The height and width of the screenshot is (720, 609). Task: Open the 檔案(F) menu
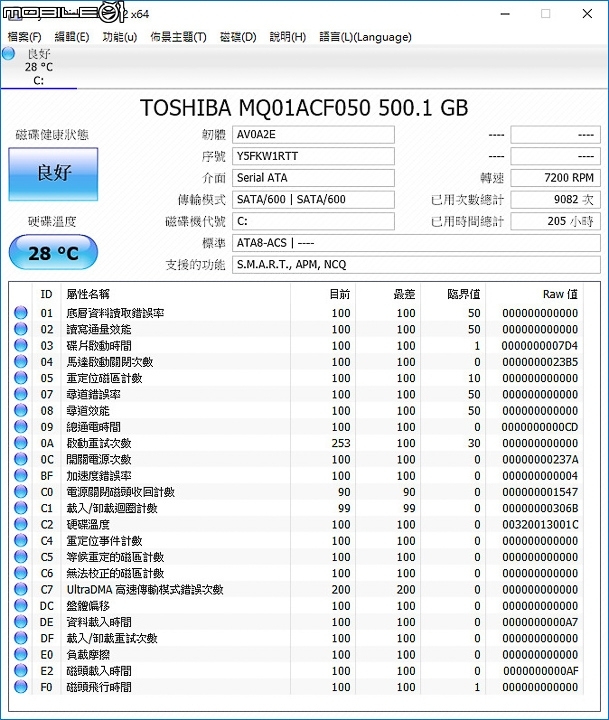click(24, 37)
